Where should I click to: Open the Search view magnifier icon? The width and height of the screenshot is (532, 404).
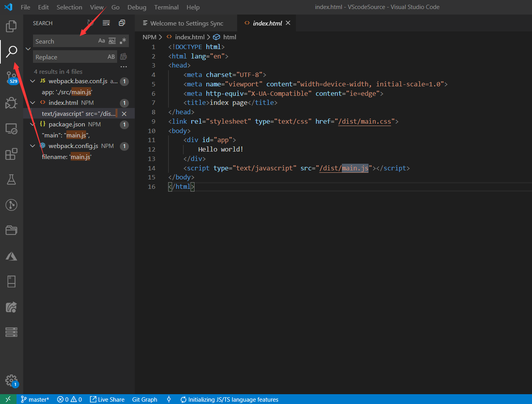11,51
